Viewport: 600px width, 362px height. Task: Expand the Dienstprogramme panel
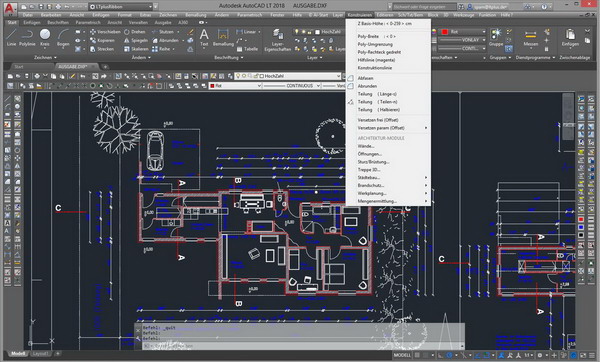[x=535, y=57]
